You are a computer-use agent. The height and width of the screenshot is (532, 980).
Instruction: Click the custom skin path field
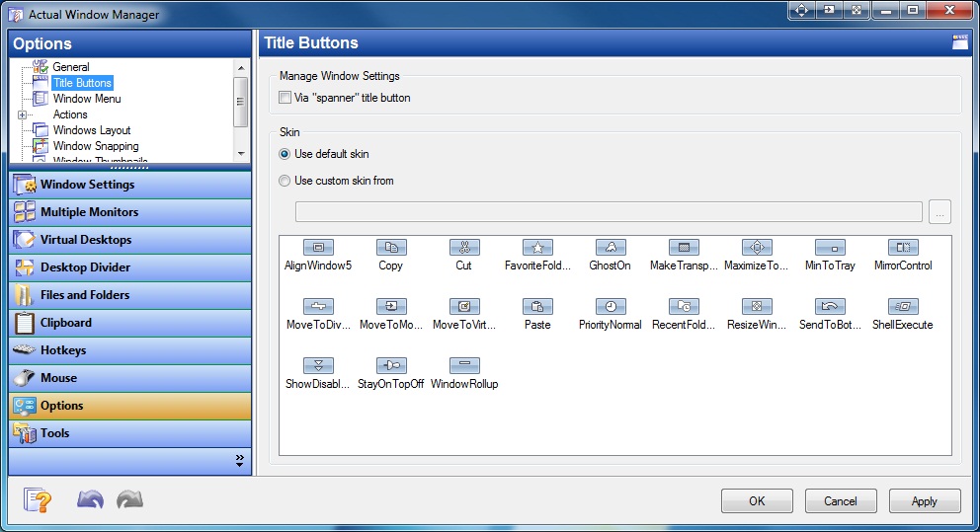(x=609, y=211)
